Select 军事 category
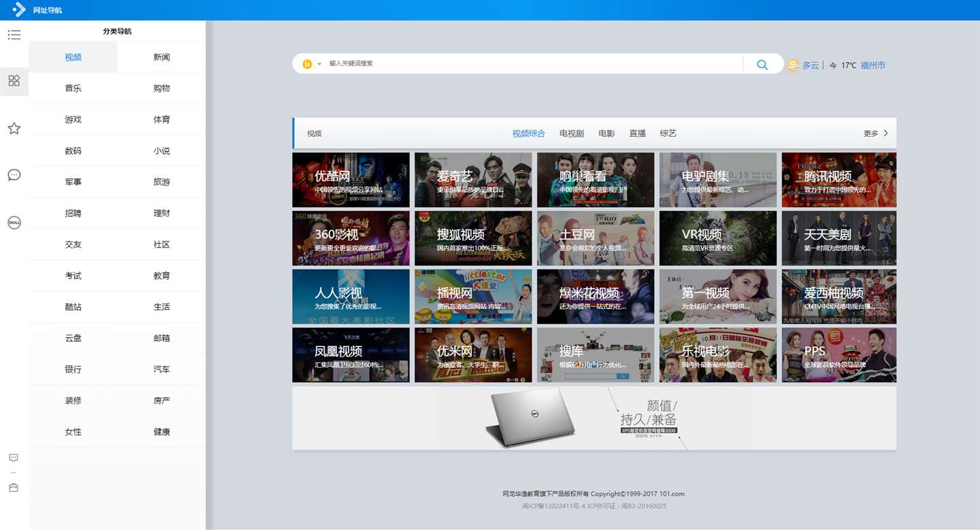Image resolution: width=980 pixels, height=530 pixels. coord(73,182)
